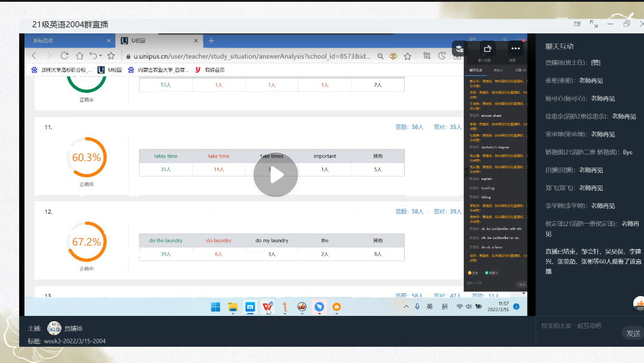Toggle fullscreen using the expand arrows icon

tap(594, 24)
